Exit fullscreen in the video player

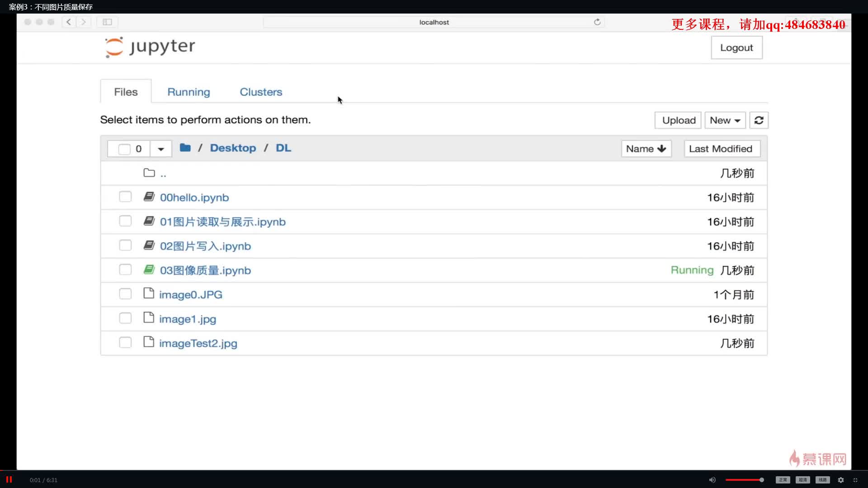pyautogui.click(x=855, y=480)
